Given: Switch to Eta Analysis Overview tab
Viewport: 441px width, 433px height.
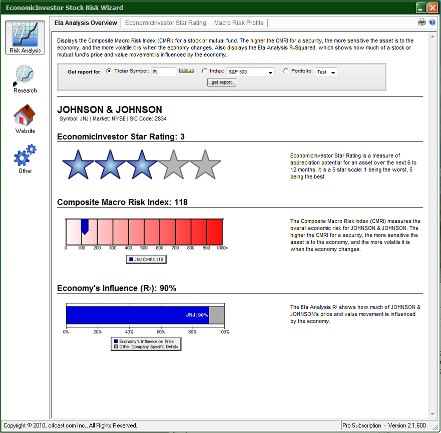Looking at the screenshot, I should [86, 23].
